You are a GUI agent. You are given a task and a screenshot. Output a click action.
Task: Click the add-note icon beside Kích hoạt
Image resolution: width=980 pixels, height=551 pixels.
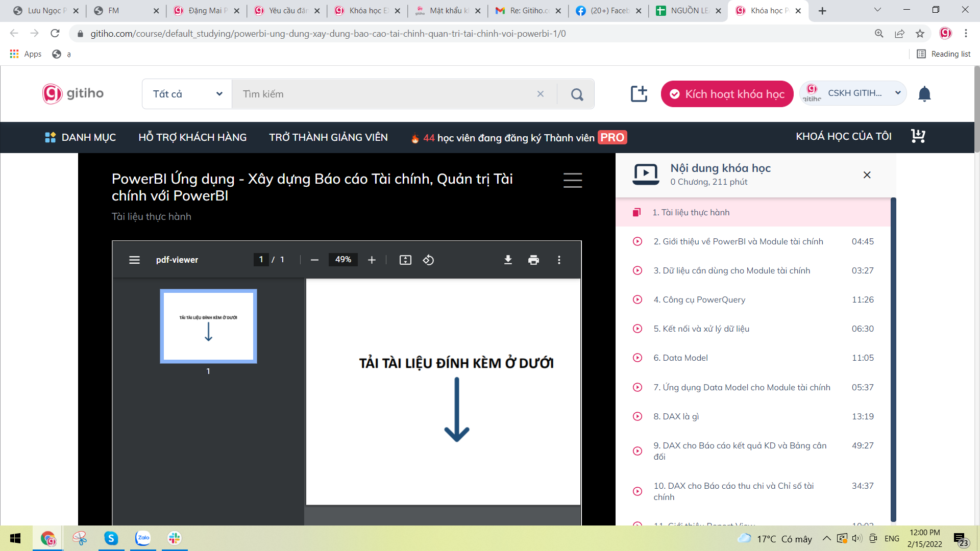(x=639, y=94)
